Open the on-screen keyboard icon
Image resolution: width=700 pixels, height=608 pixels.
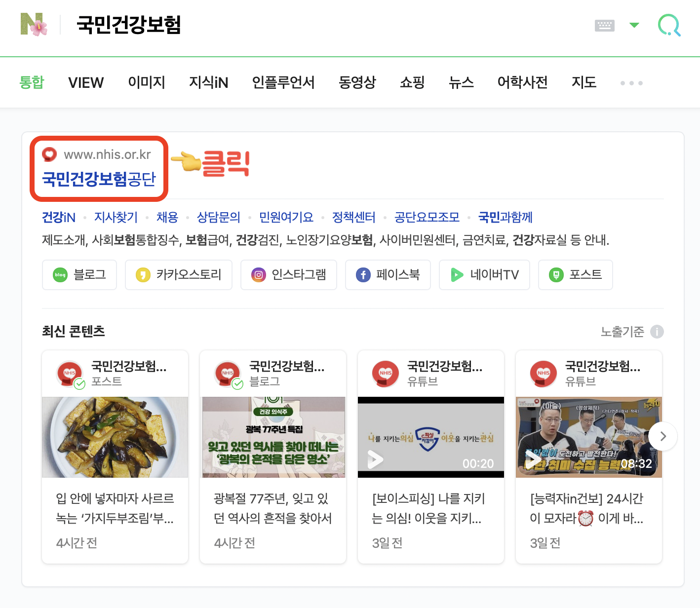tap(605, 25)
